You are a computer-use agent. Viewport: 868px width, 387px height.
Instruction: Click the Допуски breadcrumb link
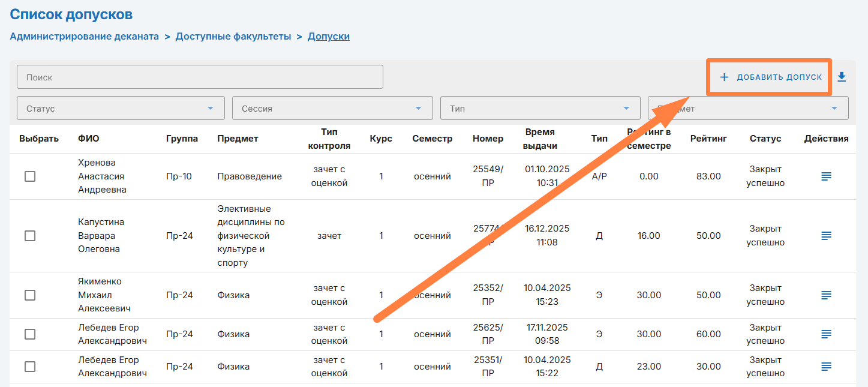pyautogui.click(x=329, y=37)
